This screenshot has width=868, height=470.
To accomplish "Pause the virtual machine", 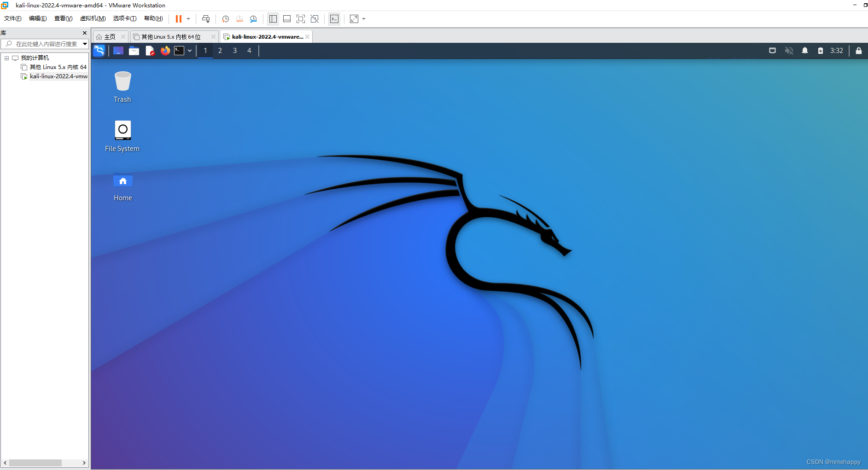I will [179, 19].
